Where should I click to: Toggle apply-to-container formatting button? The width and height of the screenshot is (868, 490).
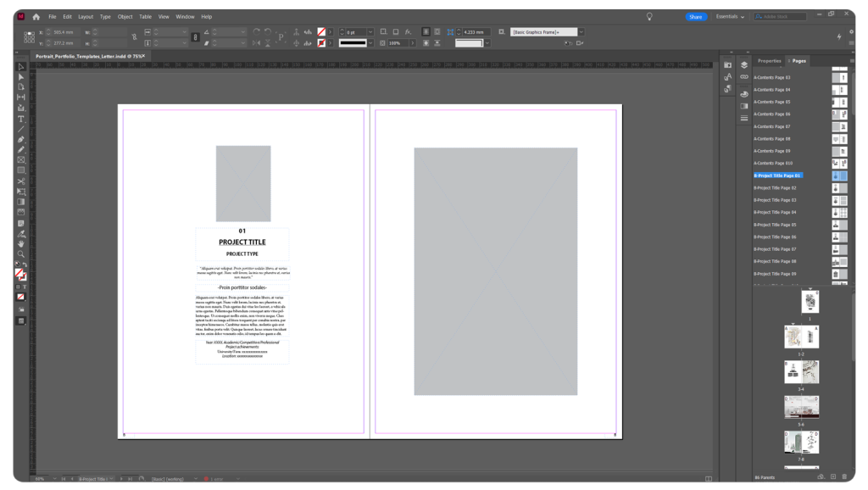(x=18, y=287)
